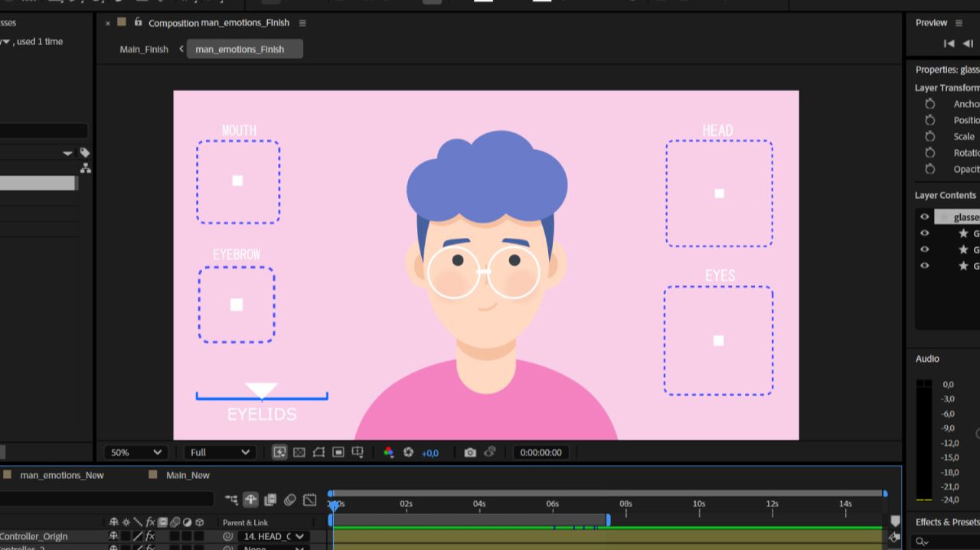Take a snapshot with camera icon
This screenshot has width=980, height=550.
(x=470, y=452)
